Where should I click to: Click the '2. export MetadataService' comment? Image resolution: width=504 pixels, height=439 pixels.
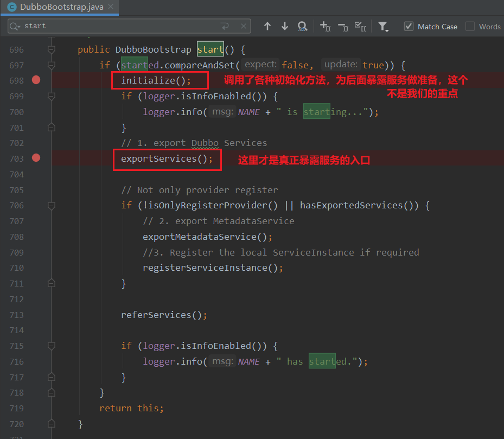pyautogui.click(x=219, y=221)
